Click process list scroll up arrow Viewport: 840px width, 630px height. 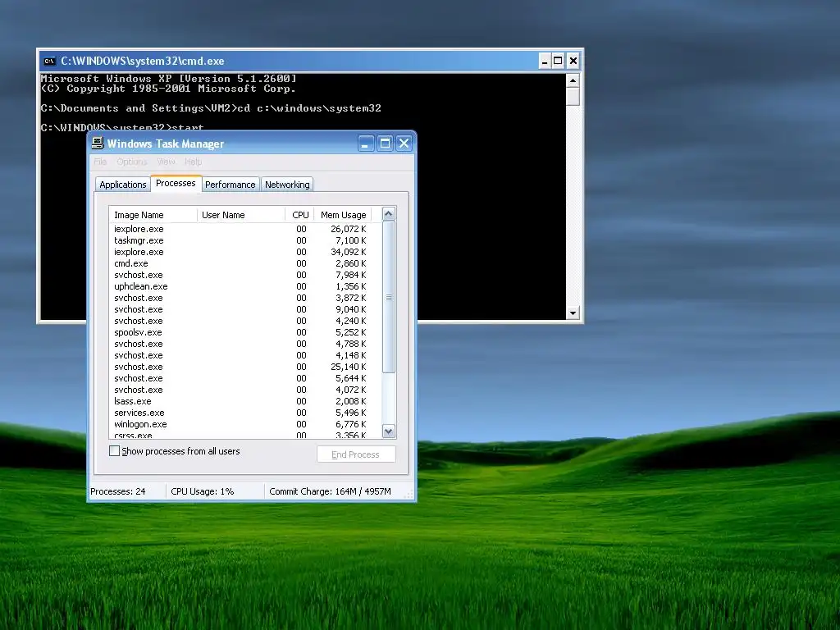(x=389, y=214)
